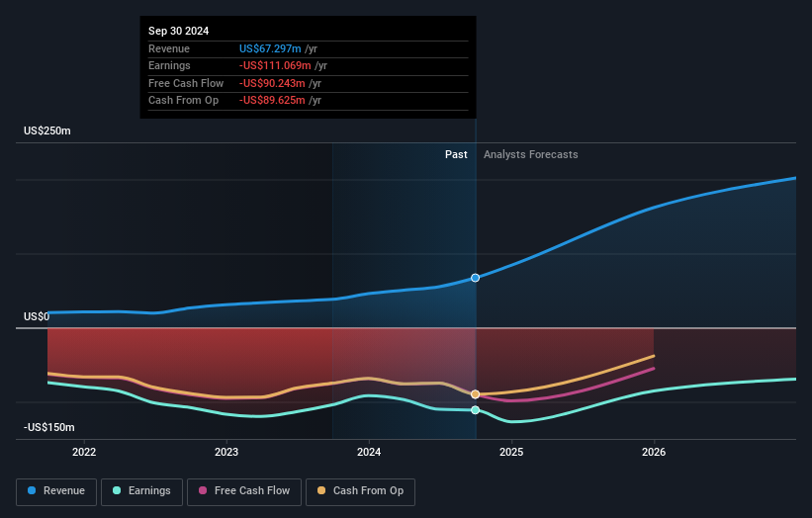Image resolution: width=812 pixels, height=518 pixels.
Task: Toggle the Revenue legend button
Action: [56, 491]
